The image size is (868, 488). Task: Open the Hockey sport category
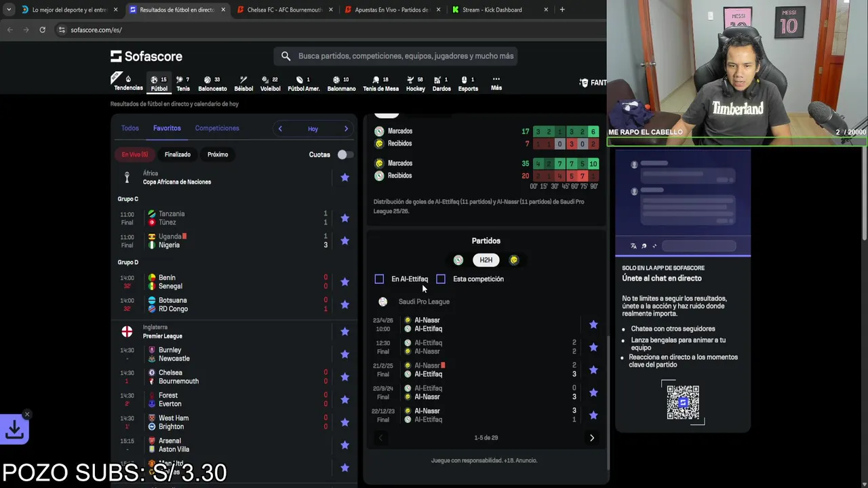point(415,83)
